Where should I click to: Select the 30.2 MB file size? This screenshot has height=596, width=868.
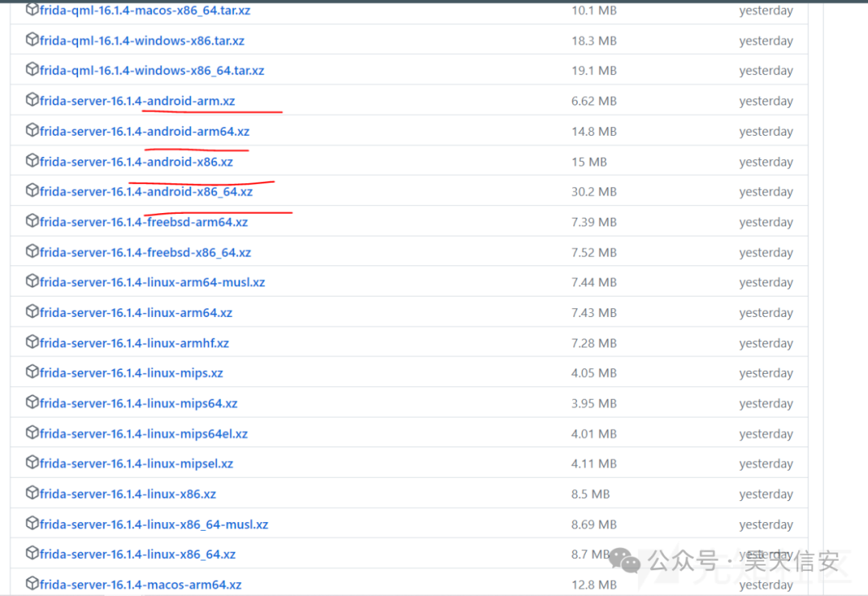[594, 191]
